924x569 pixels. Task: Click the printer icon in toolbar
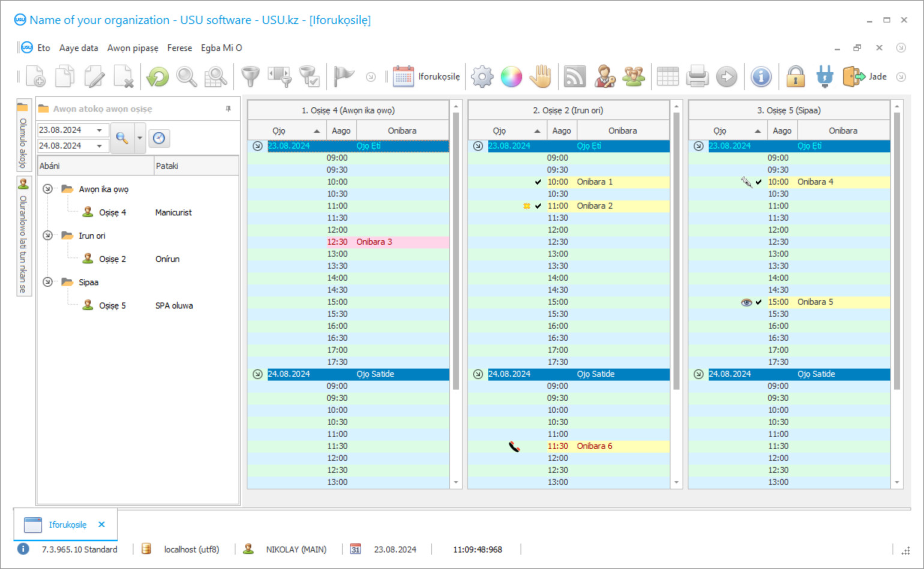697,77
